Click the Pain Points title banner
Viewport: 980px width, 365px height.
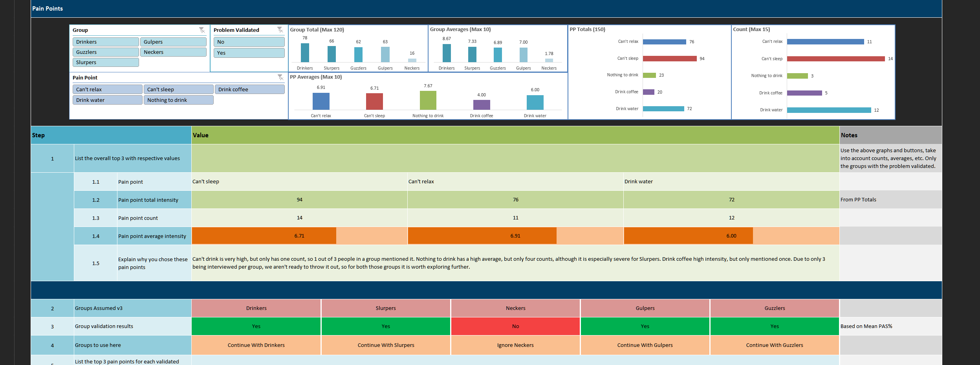click(x=486, y=8)
